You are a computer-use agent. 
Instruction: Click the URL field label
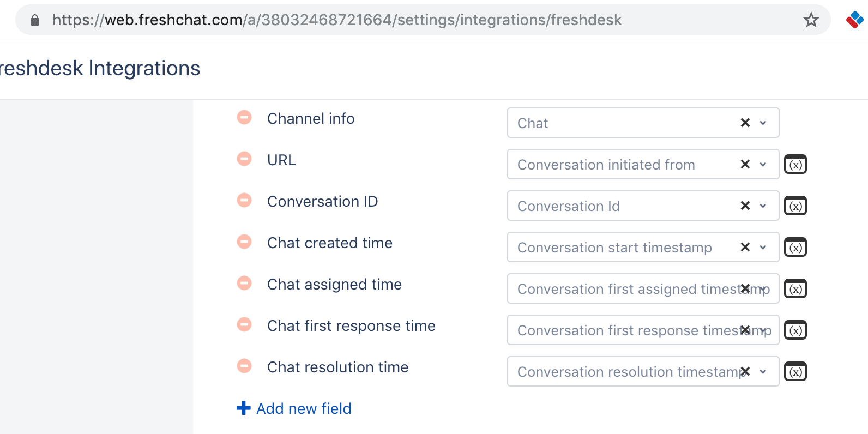tap(281, 160)
